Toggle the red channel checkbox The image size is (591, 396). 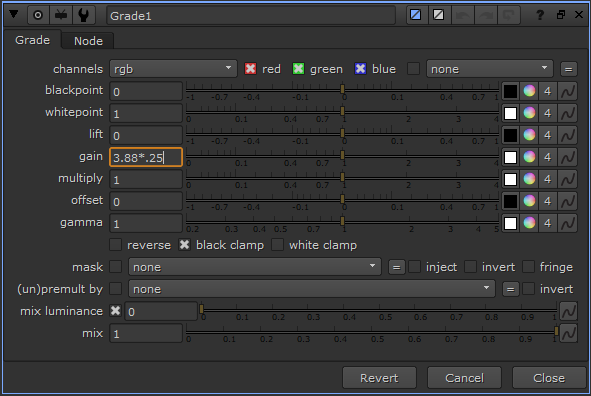coord(250,69)
